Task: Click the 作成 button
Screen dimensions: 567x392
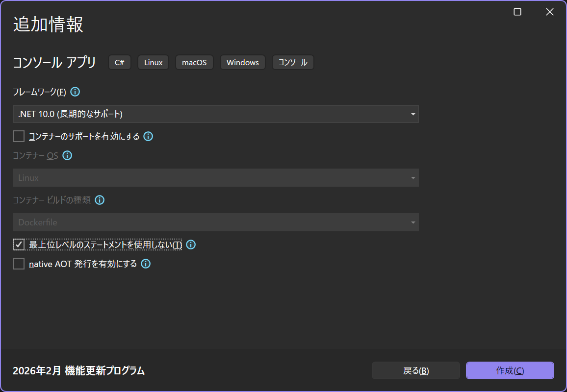Action: [510, 370]
